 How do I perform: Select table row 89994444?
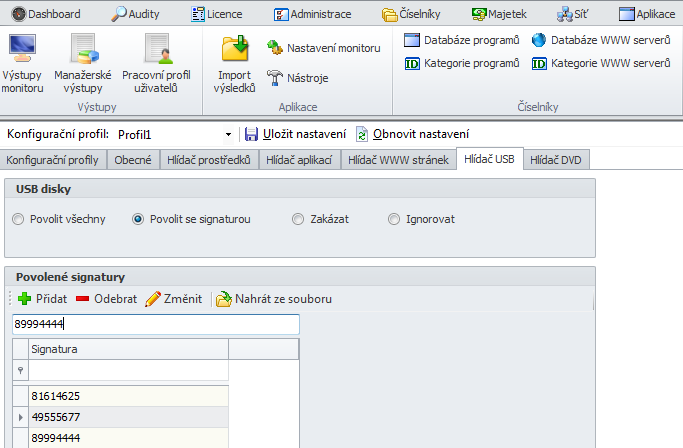tap(128, 438)
